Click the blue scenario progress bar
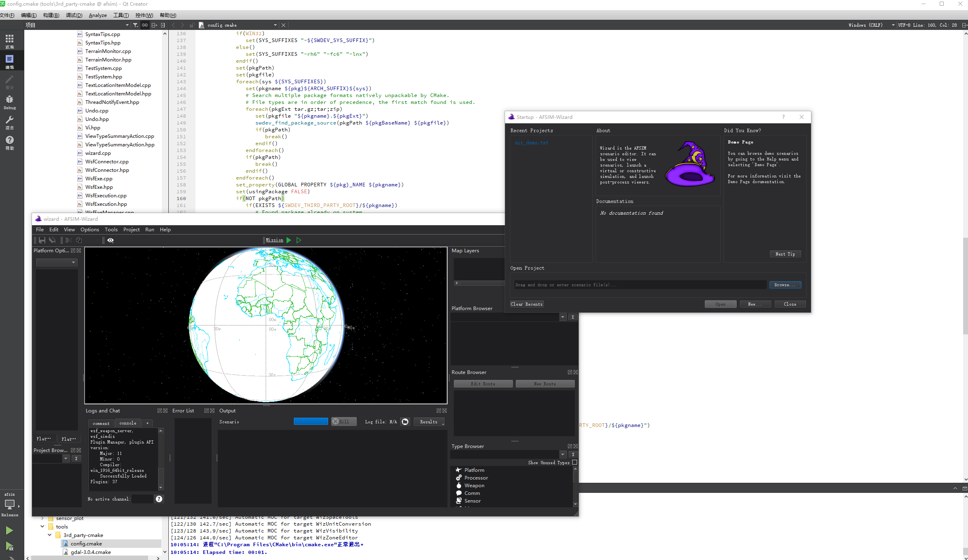 (311, 421)
